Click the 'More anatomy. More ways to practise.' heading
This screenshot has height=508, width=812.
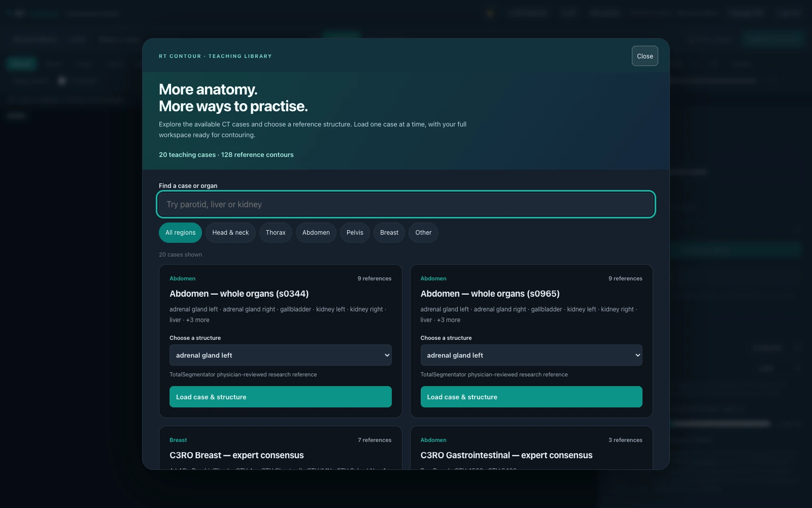pyautogui.click(x=233, y=98)
